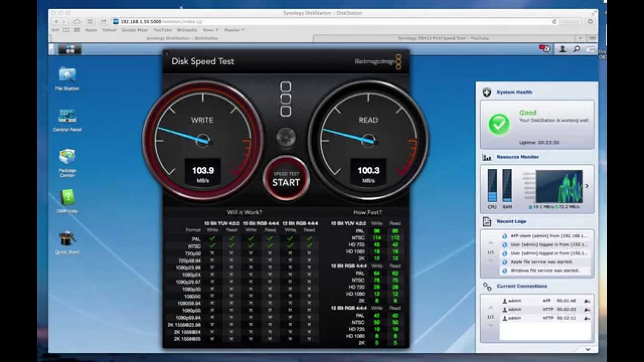Open the Safari Reading List glasses icon
Screen dimensions: 644x362
click(55, 30)
